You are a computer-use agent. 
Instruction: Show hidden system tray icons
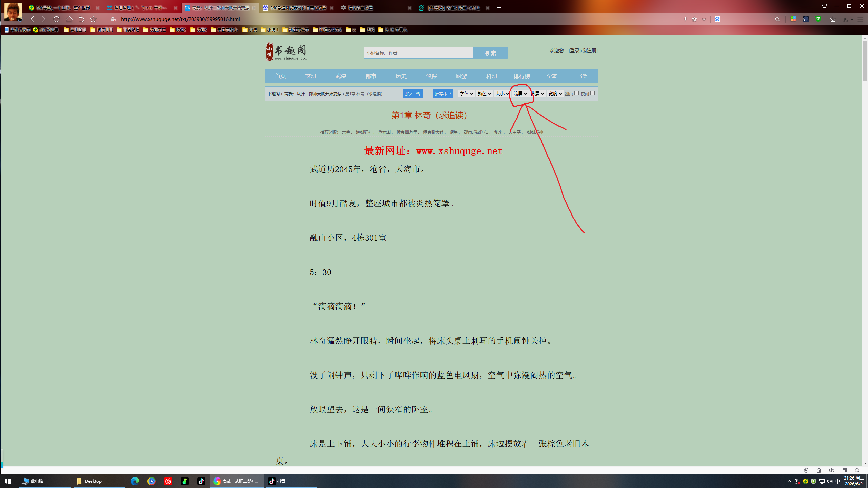(x=789, y=481)
